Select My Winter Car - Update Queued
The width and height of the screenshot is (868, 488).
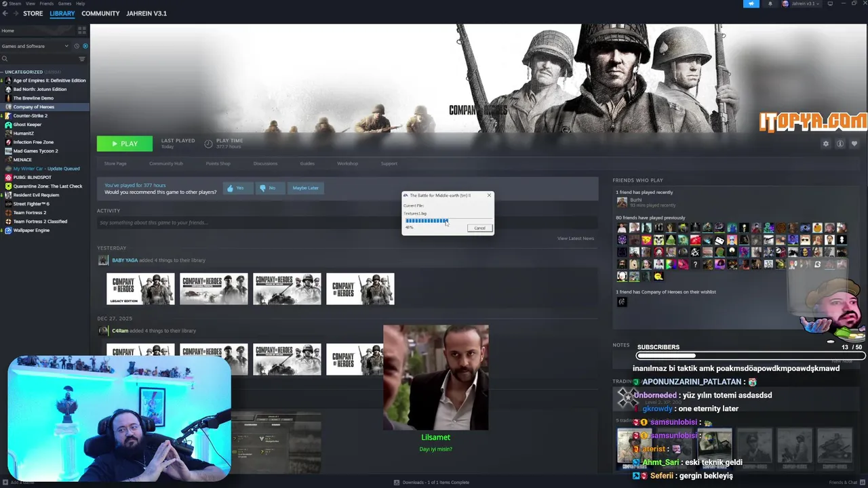coord(46,168)
